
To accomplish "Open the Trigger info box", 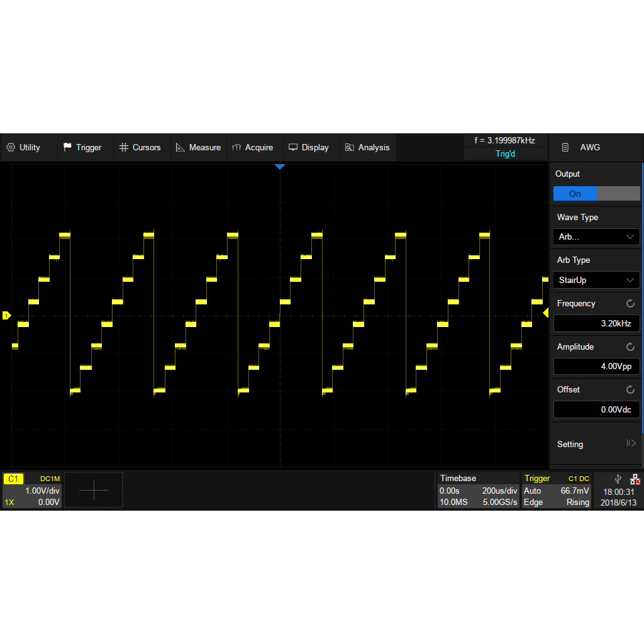I will tap(557, 491).
